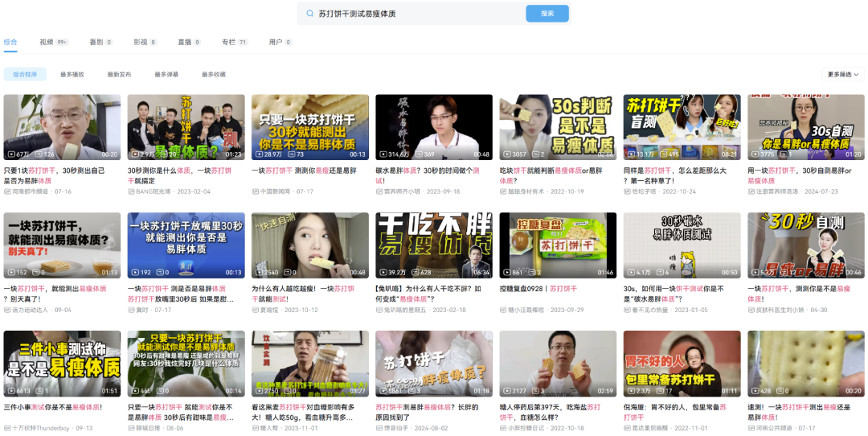
Task: Select the 用户 tab
Action: [280, 42]
